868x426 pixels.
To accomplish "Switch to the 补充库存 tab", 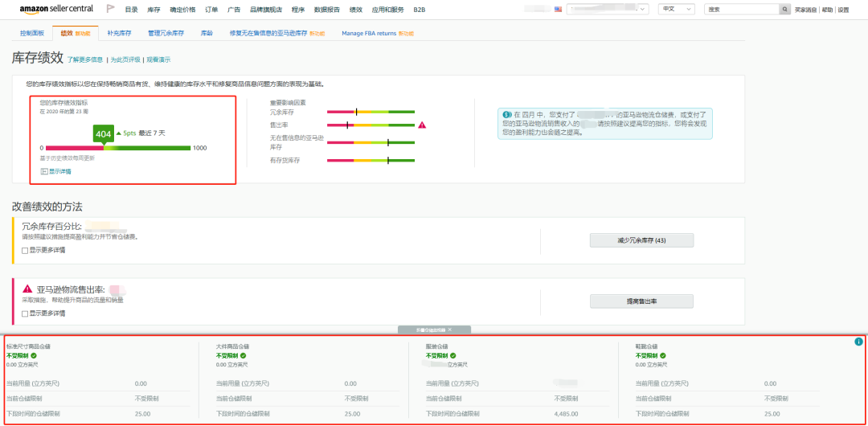I will coord(119,34).
